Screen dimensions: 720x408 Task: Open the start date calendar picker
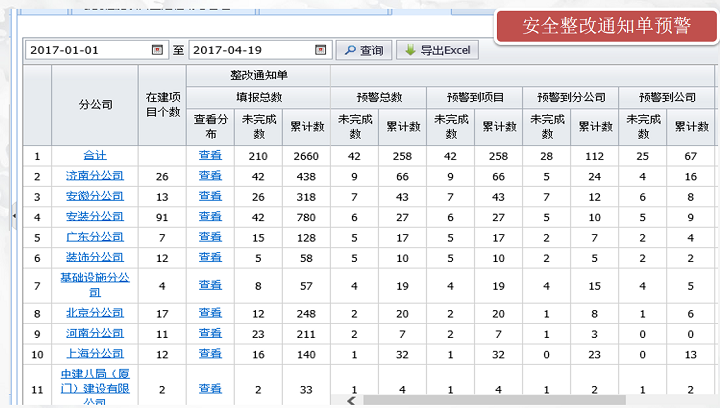(157, 50)
